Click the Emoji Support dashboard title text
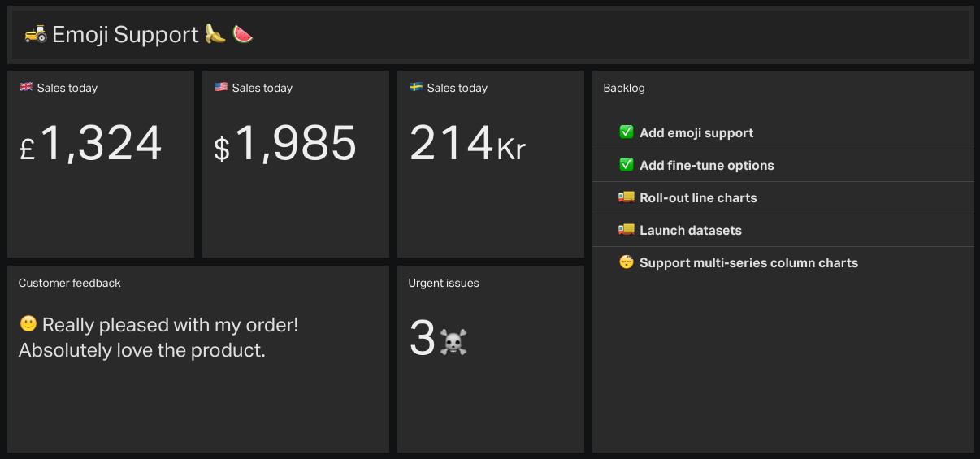980x459 pixels. pyautogui.click(x=125, y=34)
